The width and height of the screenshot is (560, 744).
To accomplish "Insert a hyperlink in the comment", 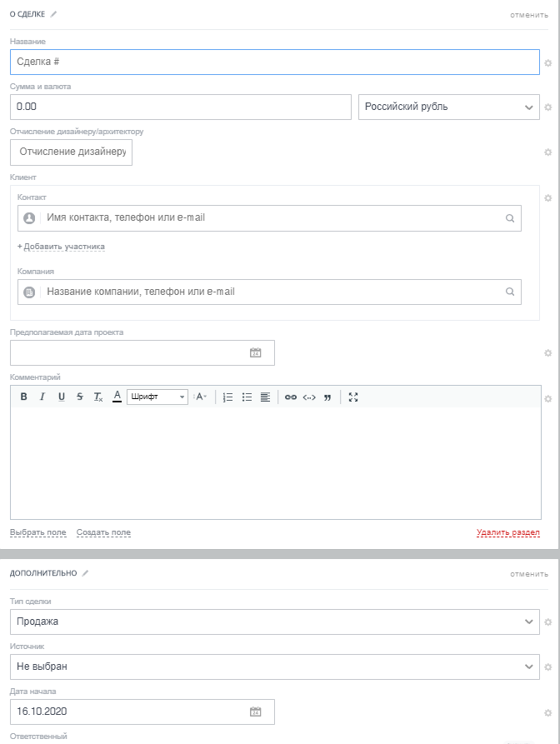I will [x=290, y=397].
